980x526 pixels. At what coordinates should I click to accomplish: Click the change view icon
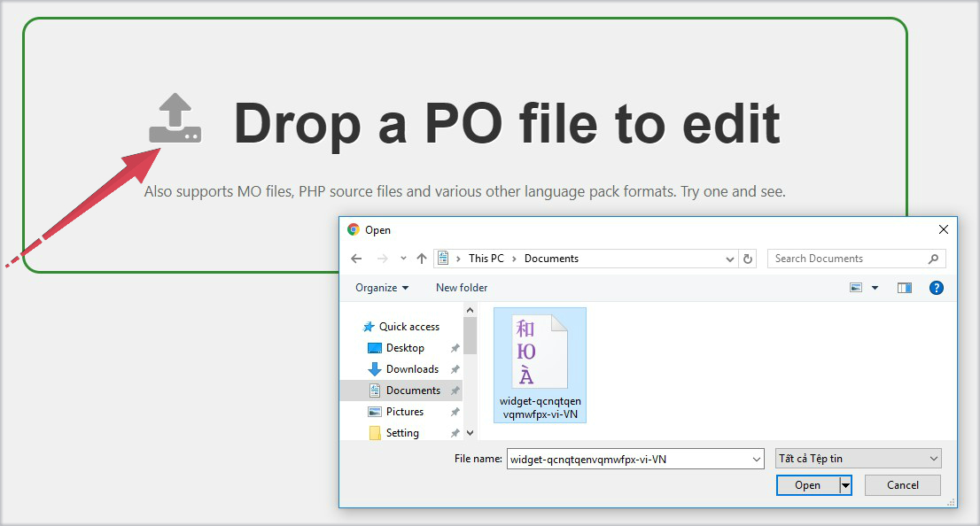coord(856,288)
